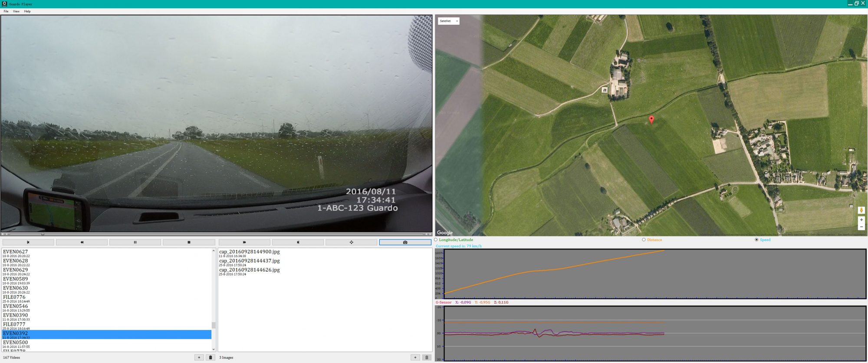
Task: Fast forward the video
Action: coord(244,242)
